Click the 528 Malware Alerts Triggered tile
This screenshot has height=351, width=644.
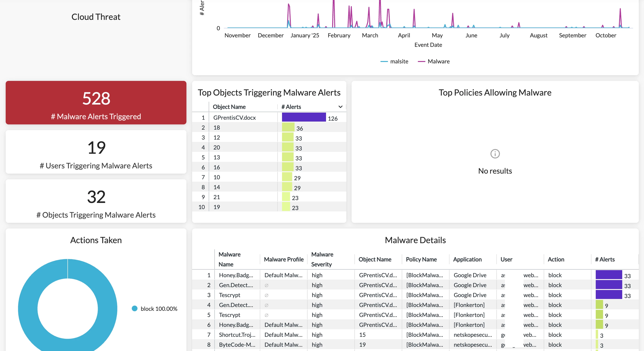[96, 102]
